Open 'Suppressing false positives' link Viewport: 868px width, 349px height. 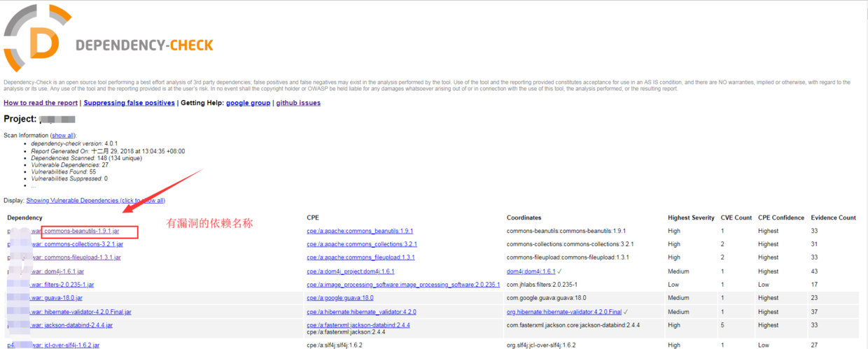pyautogui.click(x=129, y=103)
